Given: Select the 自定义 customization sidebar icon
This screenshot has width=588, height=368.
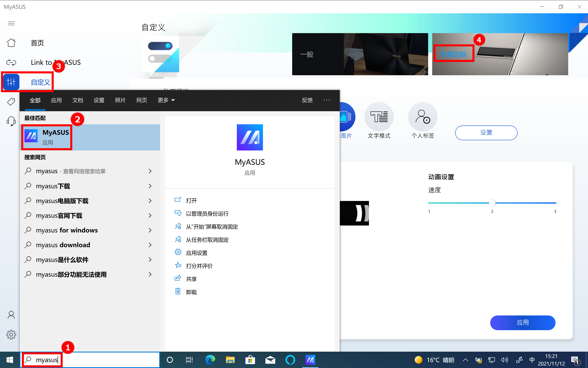Looking at the screenshot, I should click(11, 82).
